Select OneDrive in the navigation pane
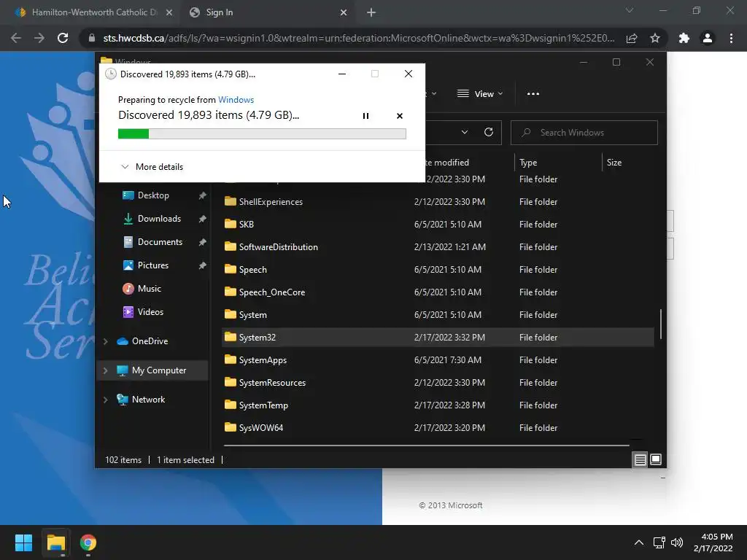The width and height of the screenshot is (747, 560). [x=150, y=341]
